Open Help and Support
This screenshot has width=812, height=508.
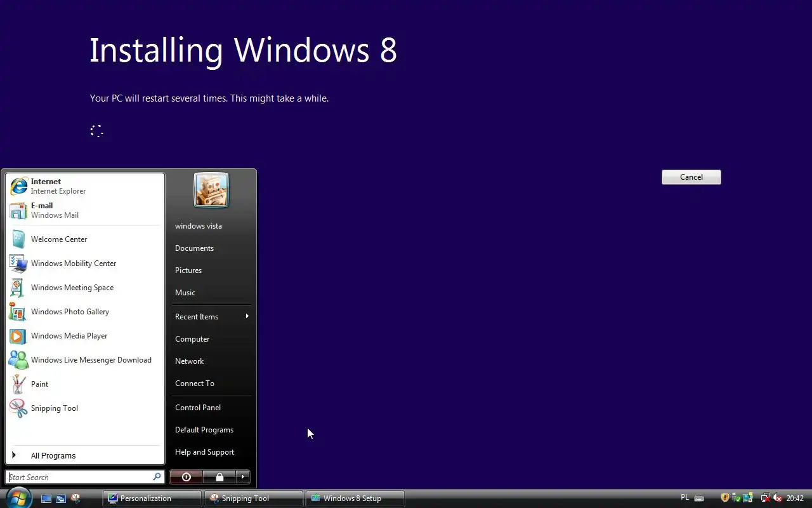(211, 451)
